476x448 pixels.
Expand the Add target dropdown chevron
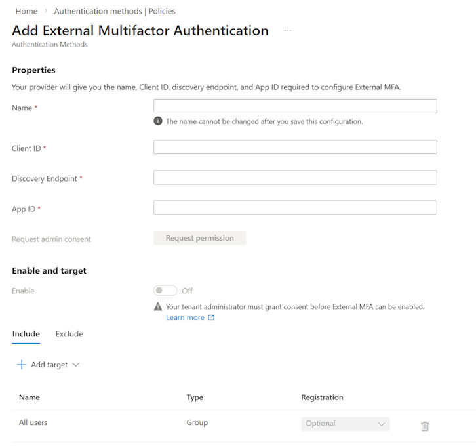coord(75,365)
